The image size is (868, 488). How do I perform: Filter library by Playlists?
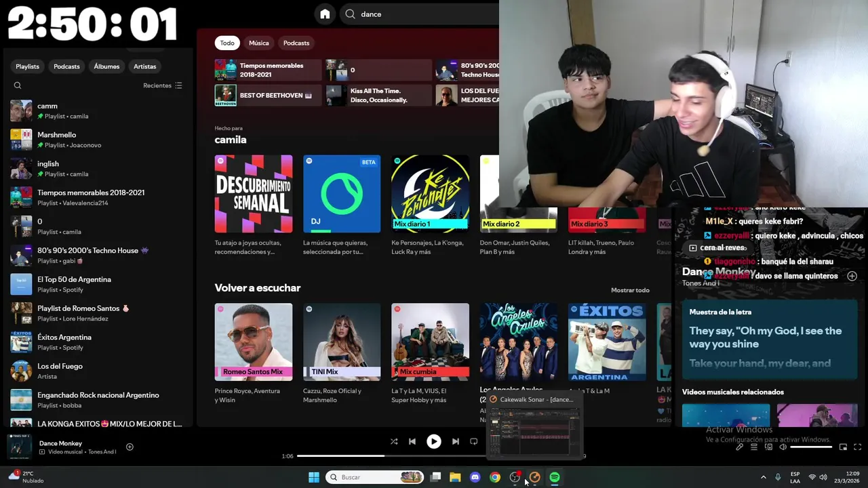click(27, 66)
